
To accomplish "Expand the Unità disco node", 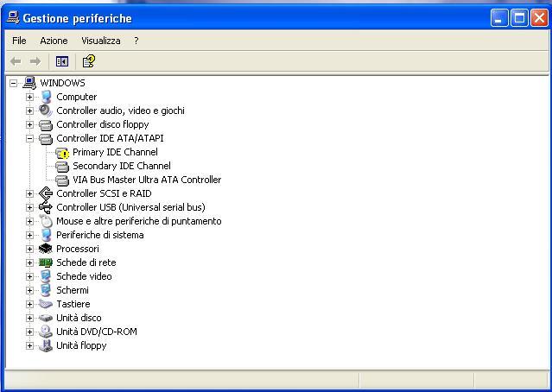I will [29, 318].
